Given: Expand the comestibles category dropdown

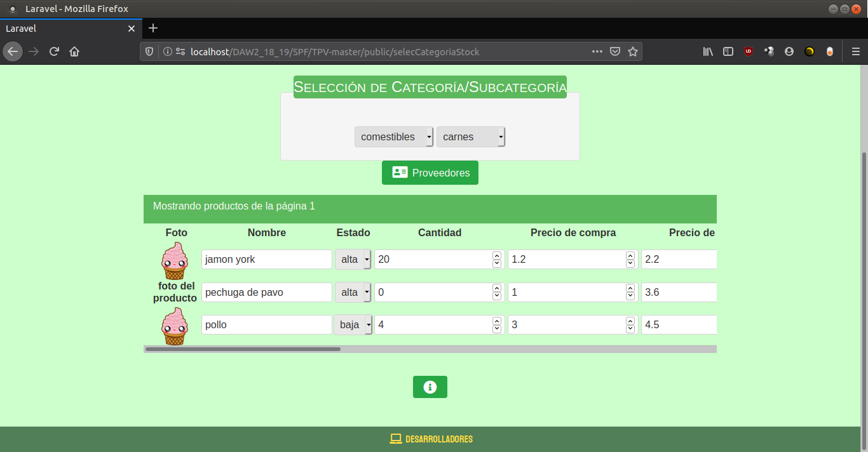Looking at the screenshot, I should click(394, 136).
